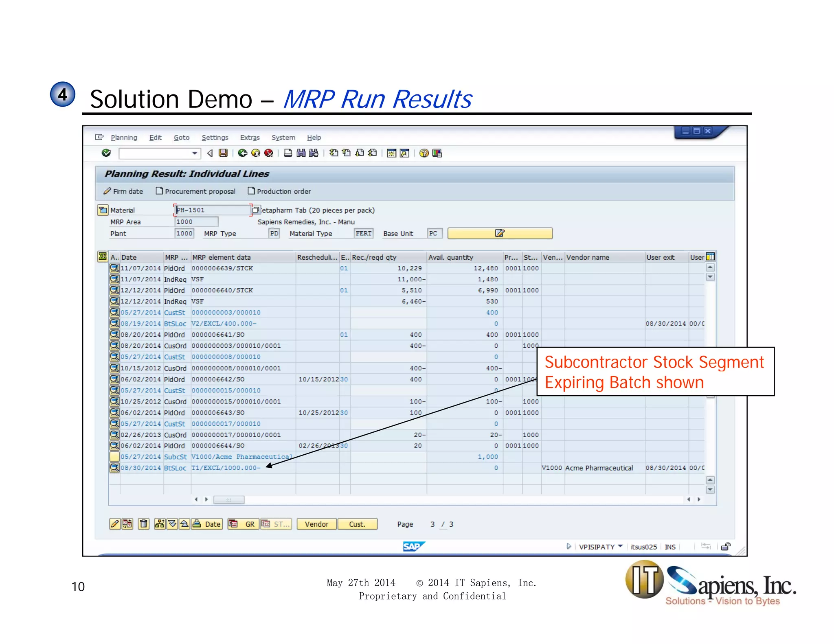Click the sum icon left of header
The image size is (834, 644).
tap(103, 256)
